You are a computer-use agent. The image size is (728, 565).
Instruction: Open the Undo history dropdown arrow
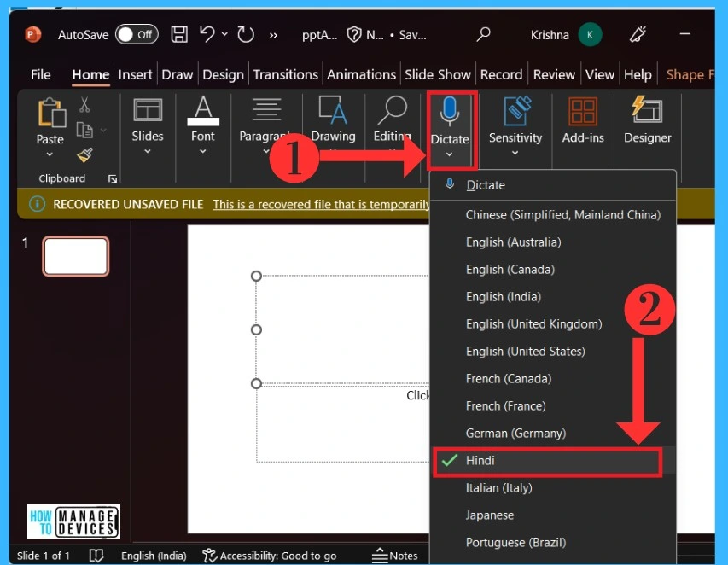pos(224,34)
